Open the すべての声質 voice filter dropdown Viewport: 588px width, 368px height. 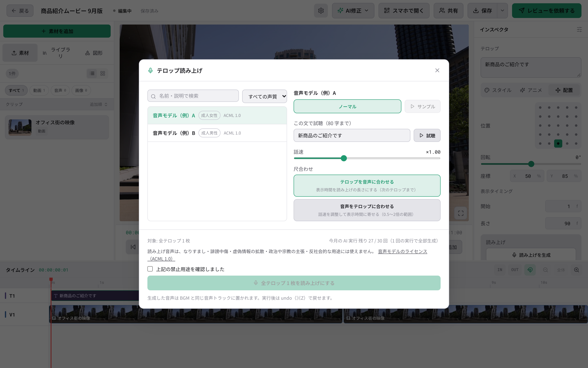pyautogui.click(x=264, y=96)
